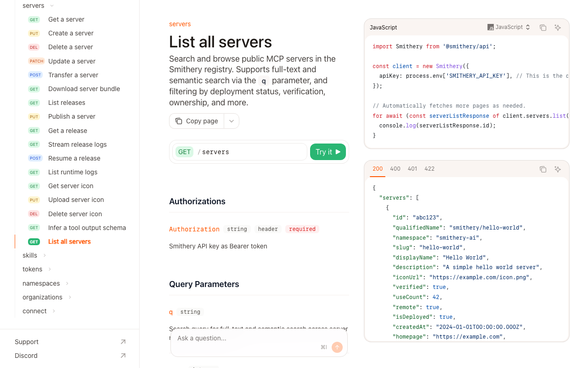Open the Support link

(27, 342)
